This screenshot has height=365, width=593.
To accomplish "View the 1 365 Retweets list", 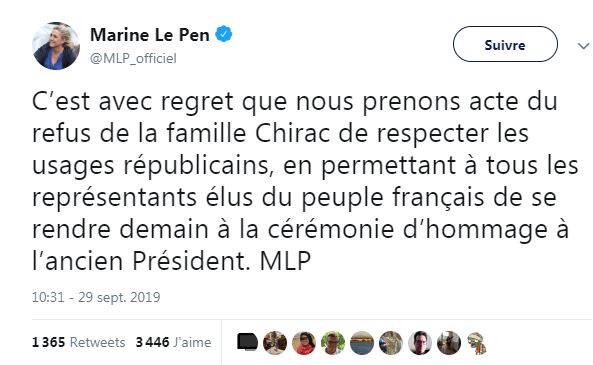I will [79, 342].
